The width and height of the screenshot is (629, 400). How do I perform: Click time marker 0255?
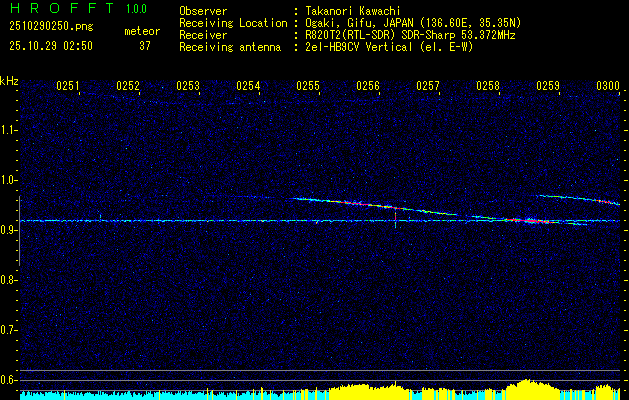click(x=308, y=85)
